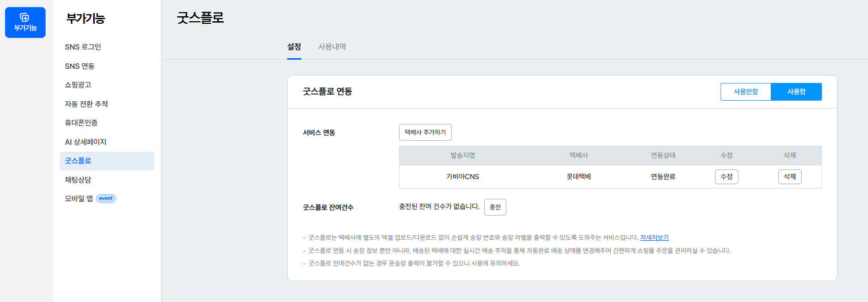The width and height of the screenshot is (868, 302).
Task: Go to 쇼핑광고 settings
Action: (78, 85)
